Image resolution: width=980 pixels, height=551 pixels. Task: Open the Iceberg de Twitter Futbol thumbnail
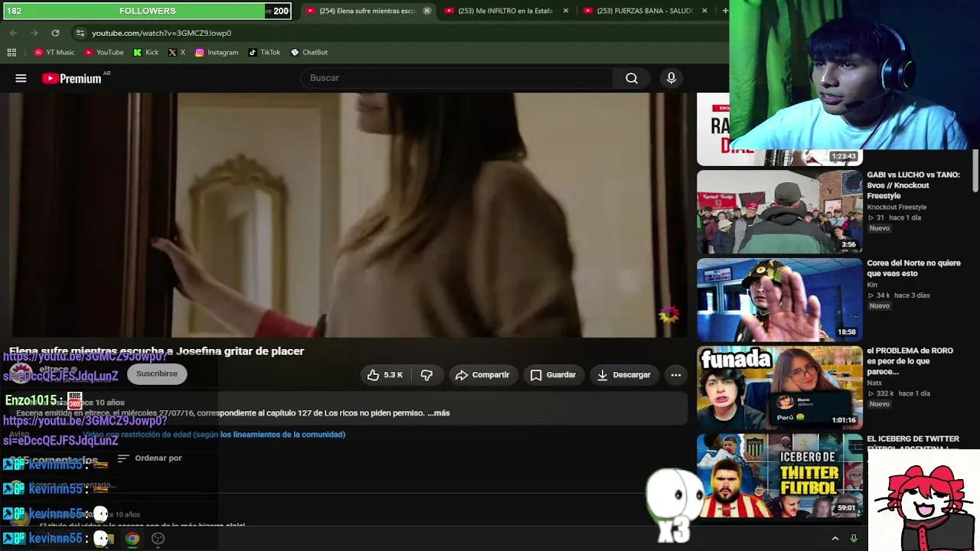point(779,477)
